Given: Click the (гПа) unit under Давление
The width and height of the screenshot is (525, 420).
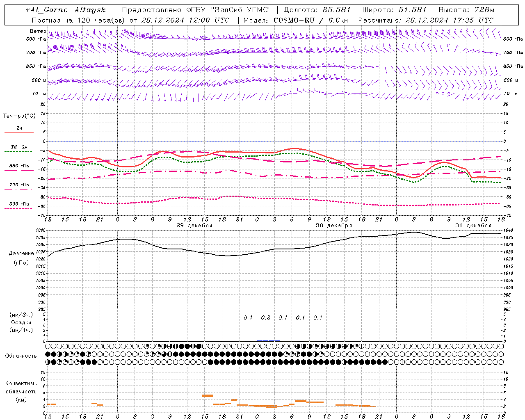Looking at the screenshot, I should coord(21,262).
